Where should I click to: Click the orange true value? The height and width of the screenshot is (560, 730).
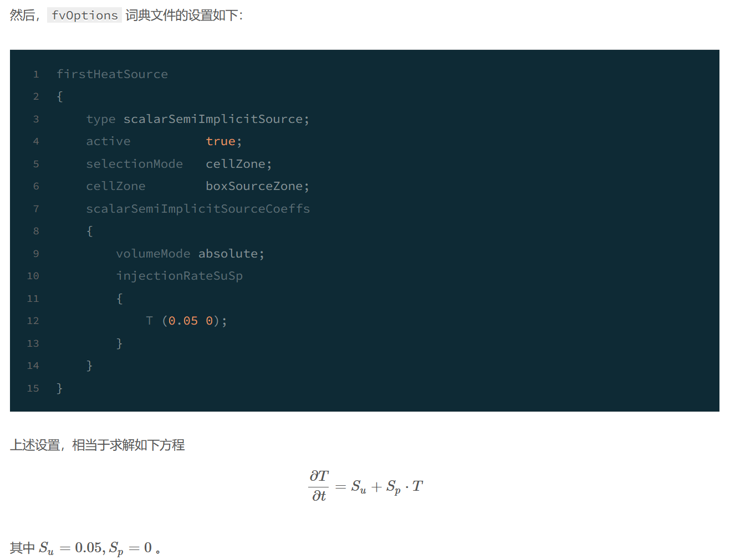[221, 142]
